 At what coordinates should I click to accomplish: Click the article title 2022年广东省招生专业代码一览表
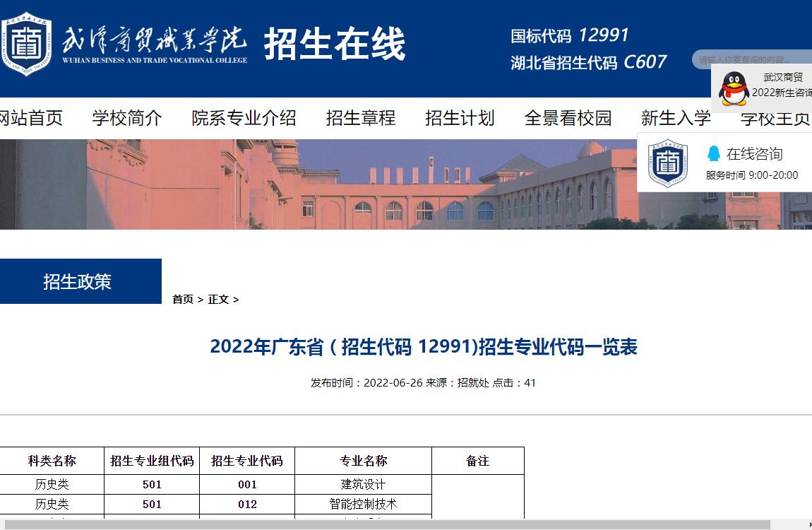[x=424, y=346]
